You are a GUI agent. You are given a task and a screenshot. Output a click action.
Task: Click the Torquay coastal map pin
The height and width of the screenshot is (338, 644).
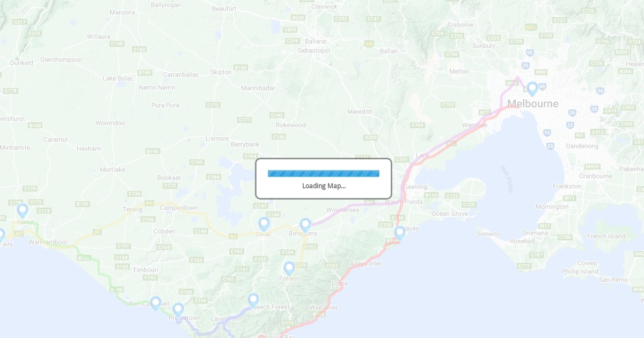(400, 233)
